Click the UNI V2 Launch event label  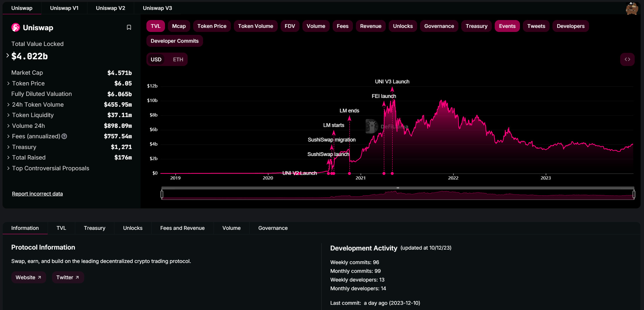[300, 173]
